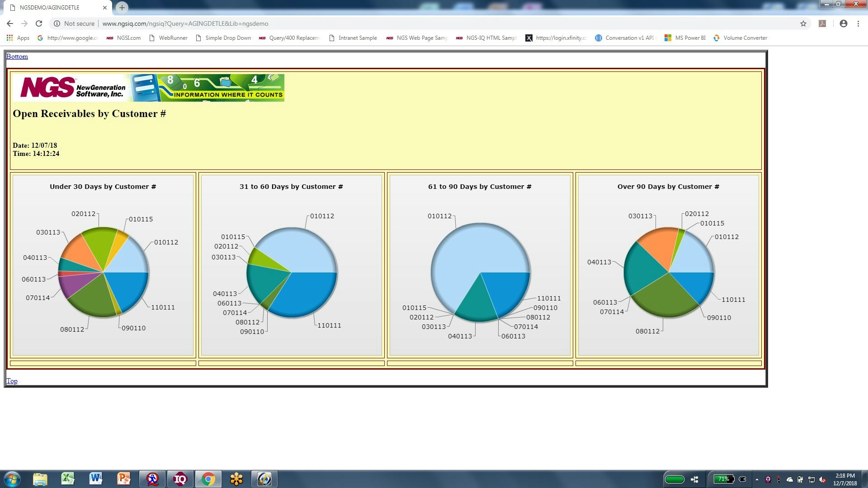868x488 pixels.
Task: Open Google Chrome from the taskbar
Action: [x=209, y=479]
